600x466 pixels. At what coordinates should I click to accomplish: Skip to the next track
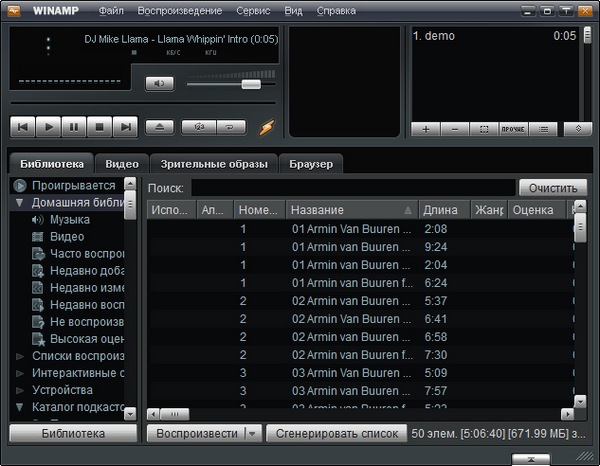click(x=125, y=127)
